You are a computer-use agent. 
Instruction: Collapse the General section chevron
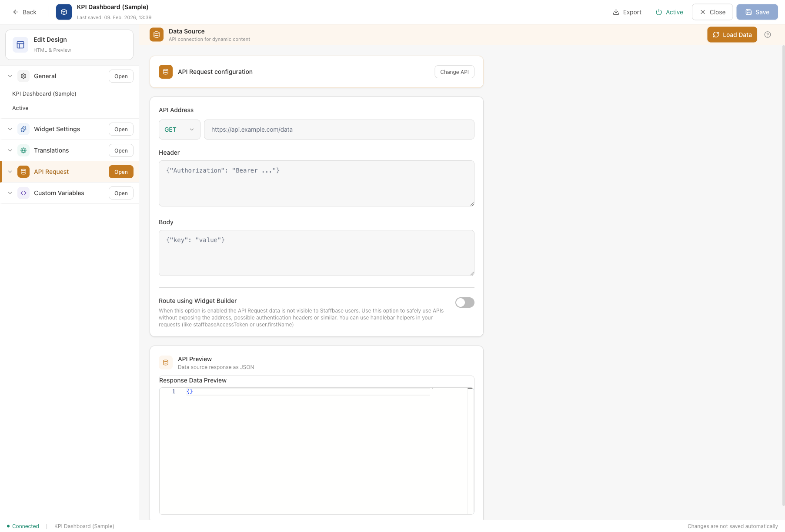[x=10, y=76]
